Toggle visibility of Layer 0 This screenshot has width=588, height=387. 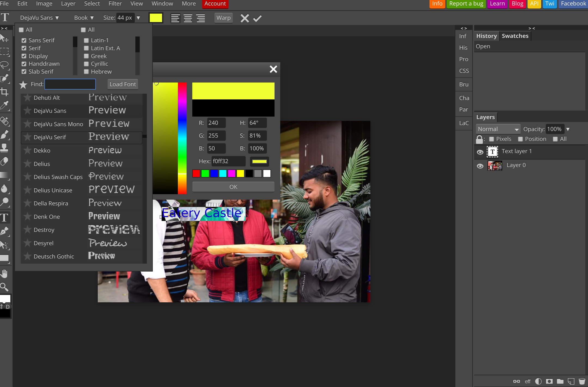(x=480, y=165)
